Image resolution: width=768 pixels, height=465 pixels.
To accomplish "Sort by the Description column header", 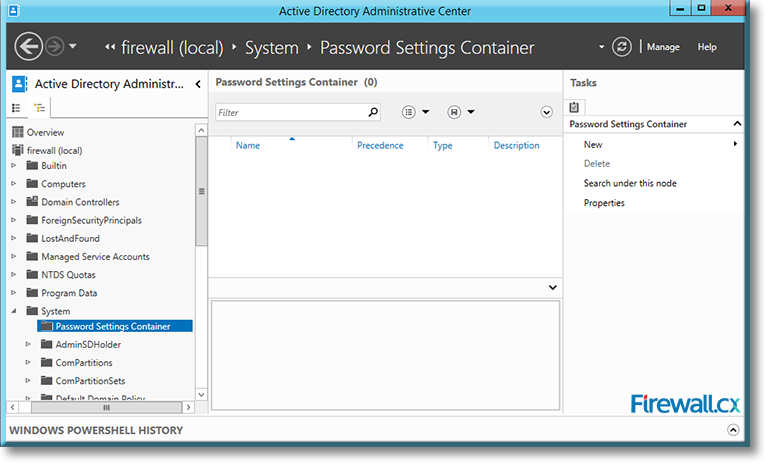I will (516, 146).
